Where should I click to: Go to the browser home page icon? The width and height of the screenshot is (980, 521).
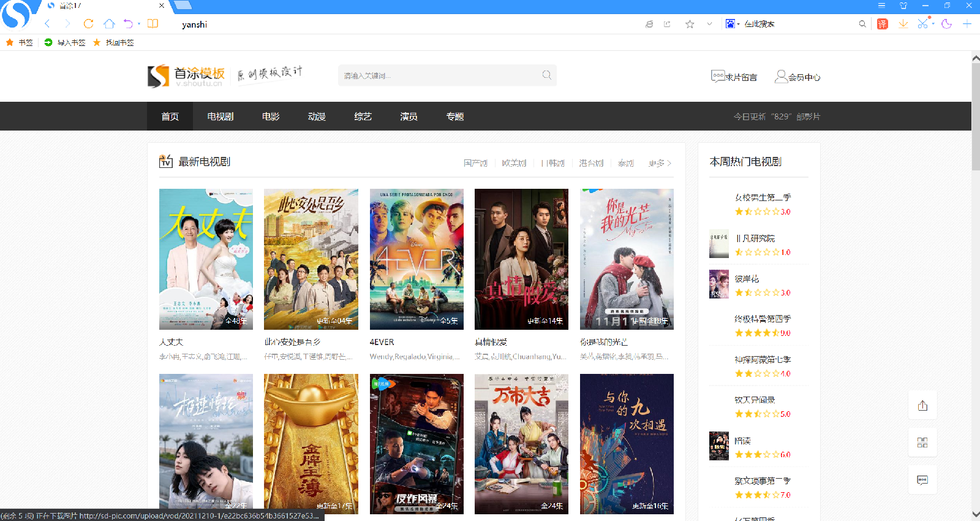pos(109,24)
